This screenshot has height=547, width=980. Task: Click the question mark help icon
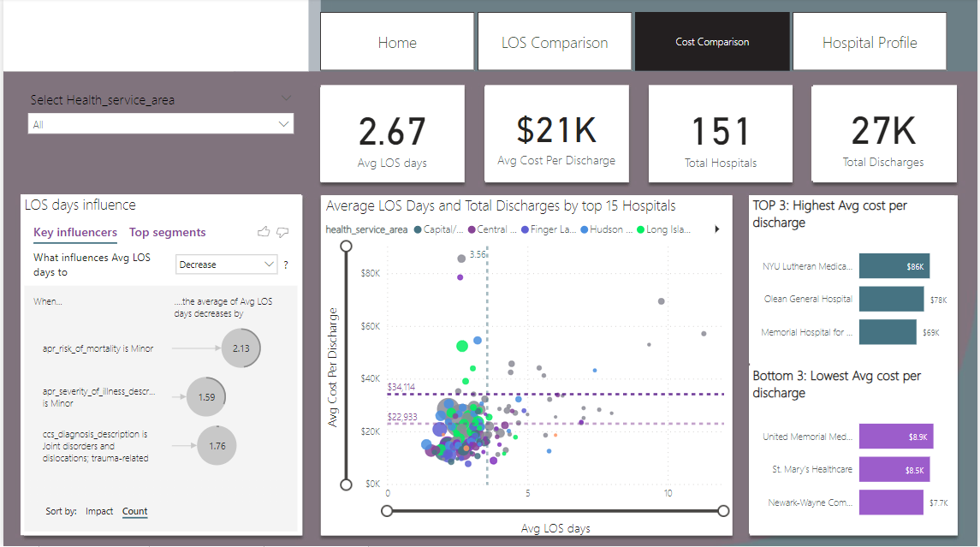[286, 265]
